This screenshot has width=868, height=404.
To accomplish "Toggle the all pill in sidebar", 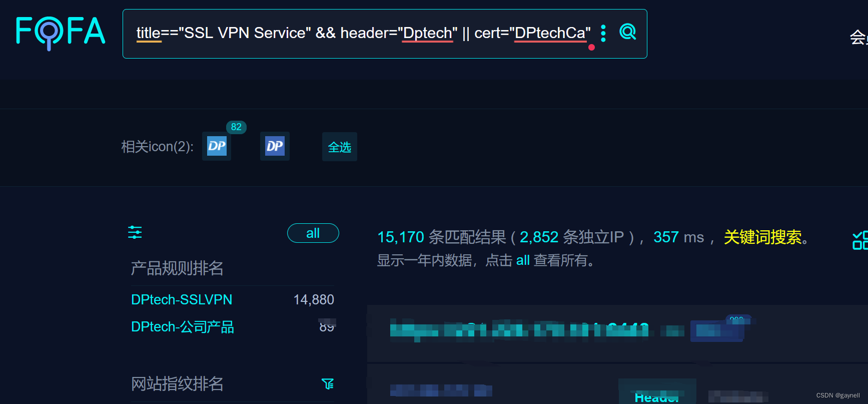I will tap(313, 233).
